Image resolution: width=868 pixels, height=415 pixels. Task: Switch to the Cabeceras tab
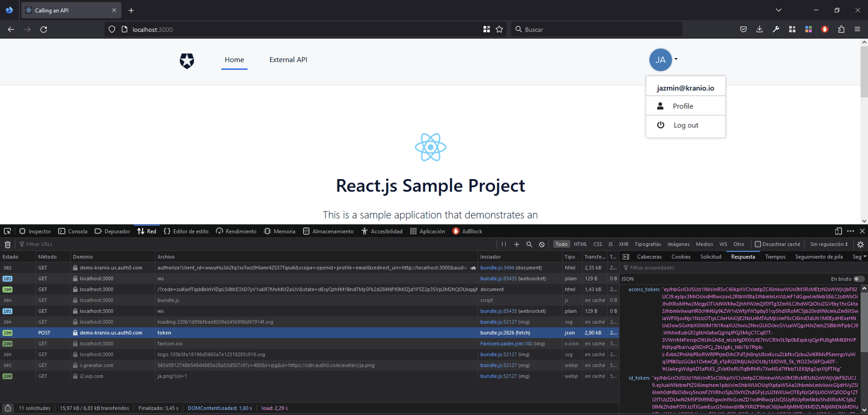coord(649,257)
